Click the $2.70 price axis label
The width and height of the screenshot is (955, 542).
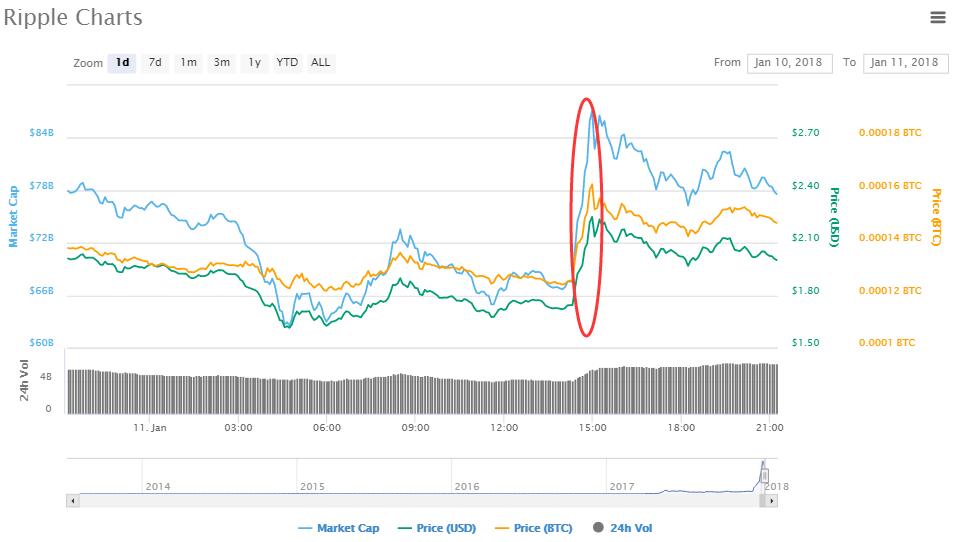coord(805,133)
